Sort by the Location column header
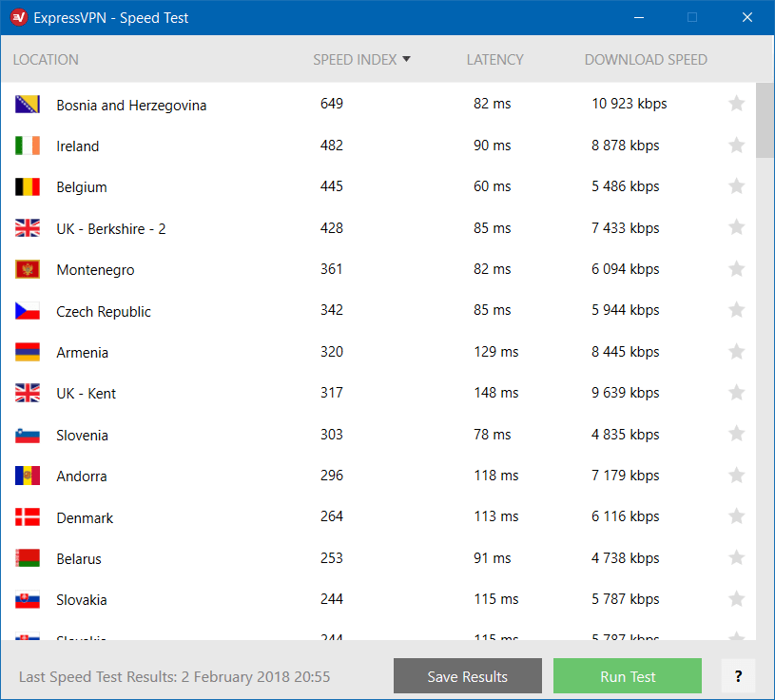The image size is (775, 700). coord(46,60)
